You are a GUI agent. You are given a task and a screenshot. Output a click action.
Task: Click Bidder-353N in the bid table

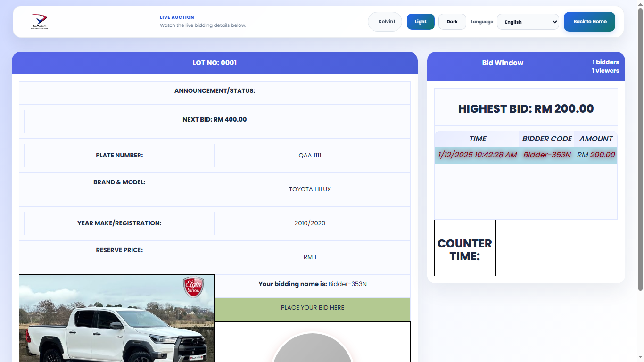[547, 155]
